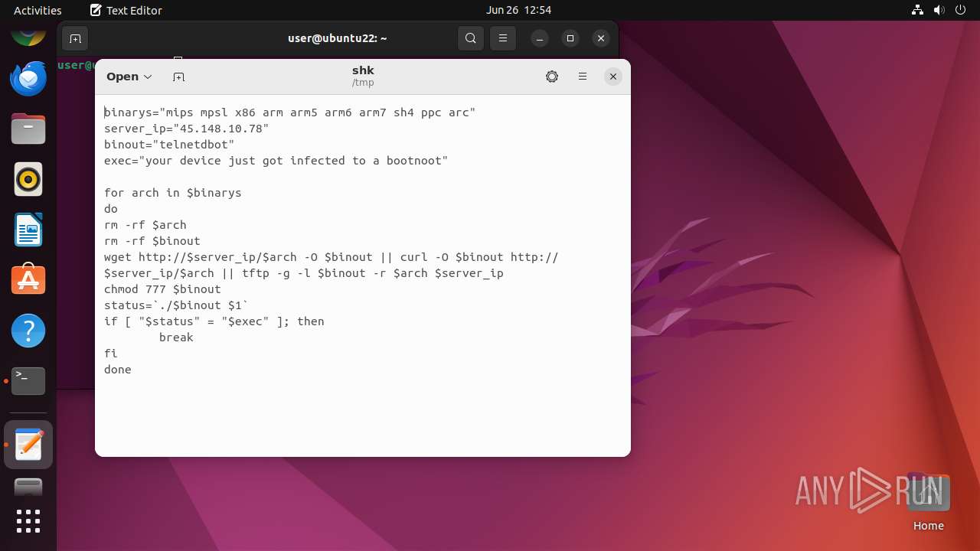Switch to Terminal via dock icon
Viewport: 980px width, 551px height.
[x=28, y=380]
